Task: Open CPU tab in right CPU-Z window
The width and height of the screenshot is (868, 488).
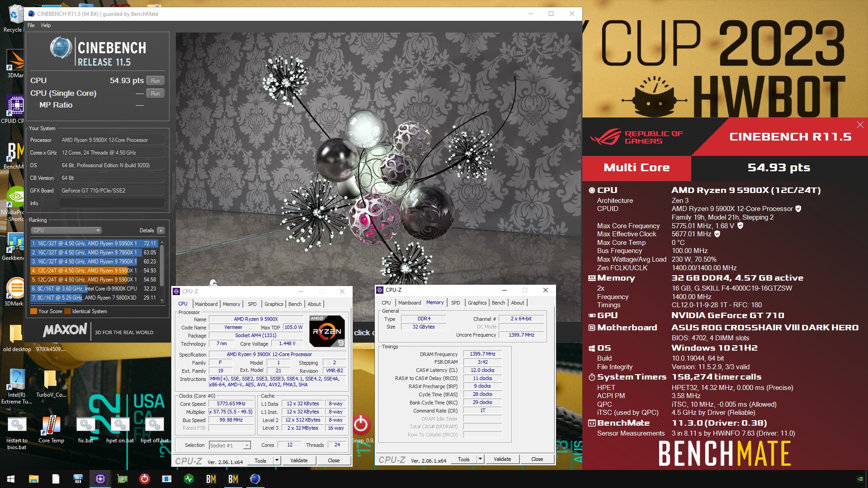Action: (386, 303)
